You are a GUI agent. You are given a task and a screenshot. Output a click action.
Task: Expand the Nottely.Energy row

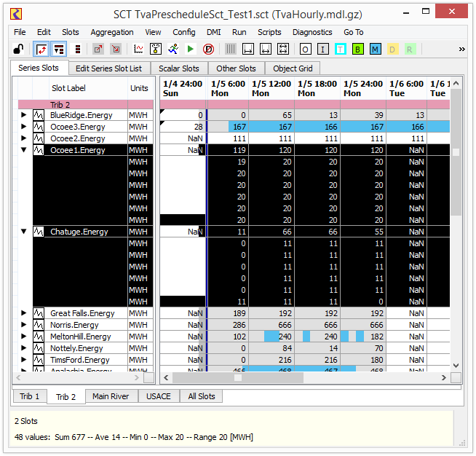pyautogui.click(x=24, y=348)
